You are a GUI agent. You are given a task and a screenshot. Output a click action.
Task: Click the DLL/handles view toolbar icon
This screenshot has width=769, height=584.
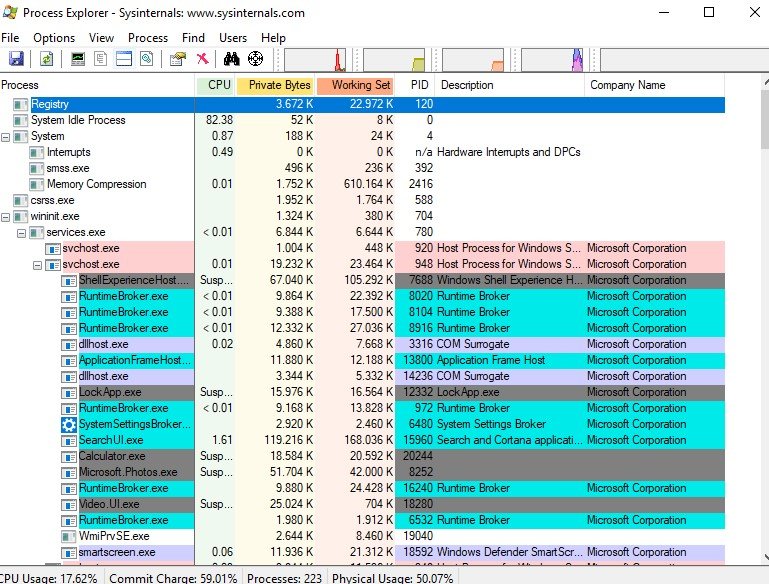146,59
